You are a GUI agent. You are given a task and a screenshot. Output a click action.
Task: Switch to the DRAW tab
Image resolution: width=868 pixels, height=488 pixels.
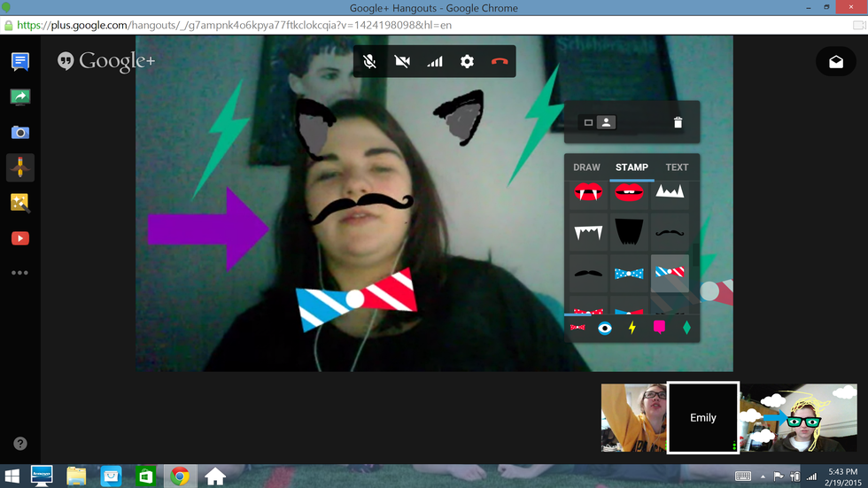(586, 167)
